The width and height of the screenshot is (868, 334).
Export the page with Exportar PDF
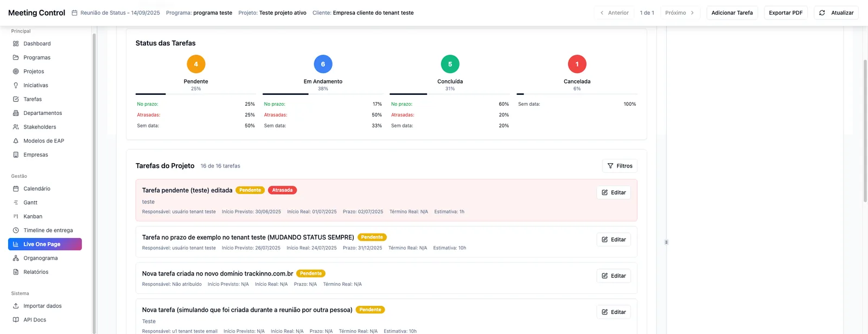[x=786, y=13]
